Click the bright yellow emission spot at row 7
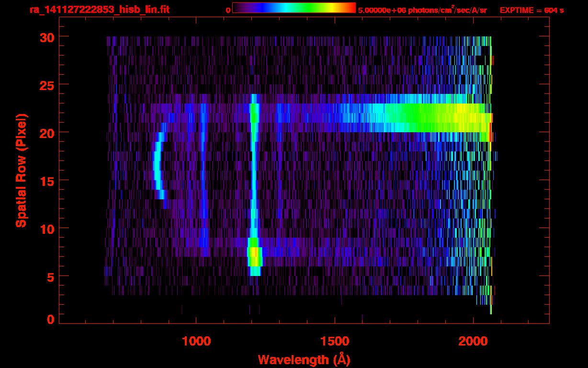This screenshot has height=368, width=588. (x=255, y=256)
